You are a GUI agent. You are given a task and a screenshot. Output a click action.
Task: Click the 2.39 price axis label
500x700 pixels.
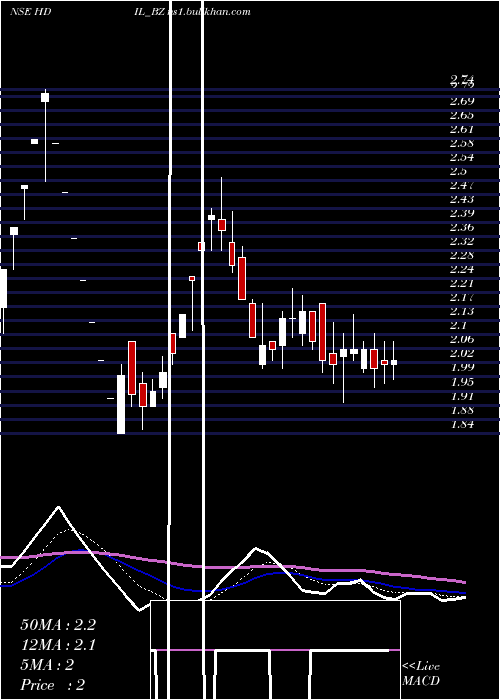coord(462,213)
